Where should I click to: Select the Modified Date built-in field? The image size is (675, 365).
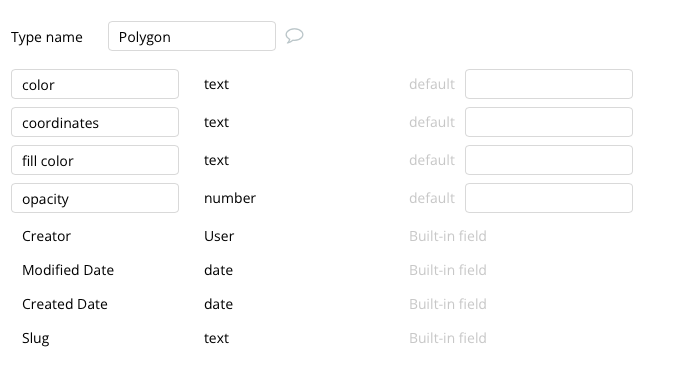click(x=254, y=270)
